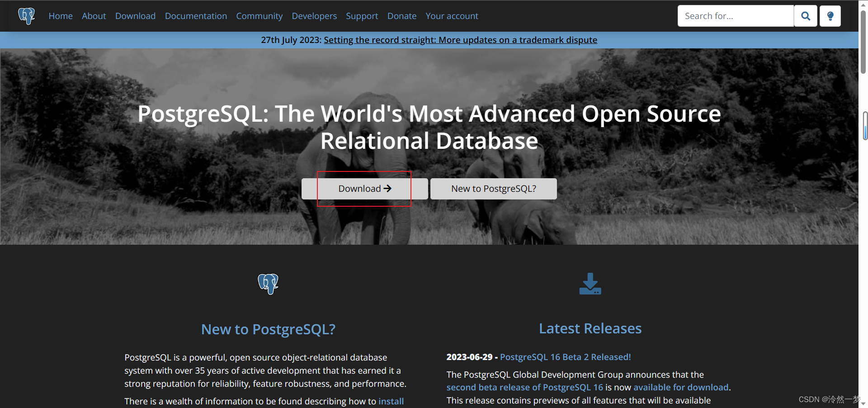
Task: Click the download icon above Latest Releases
Action: pyautogui.click(x=590, y=284)
